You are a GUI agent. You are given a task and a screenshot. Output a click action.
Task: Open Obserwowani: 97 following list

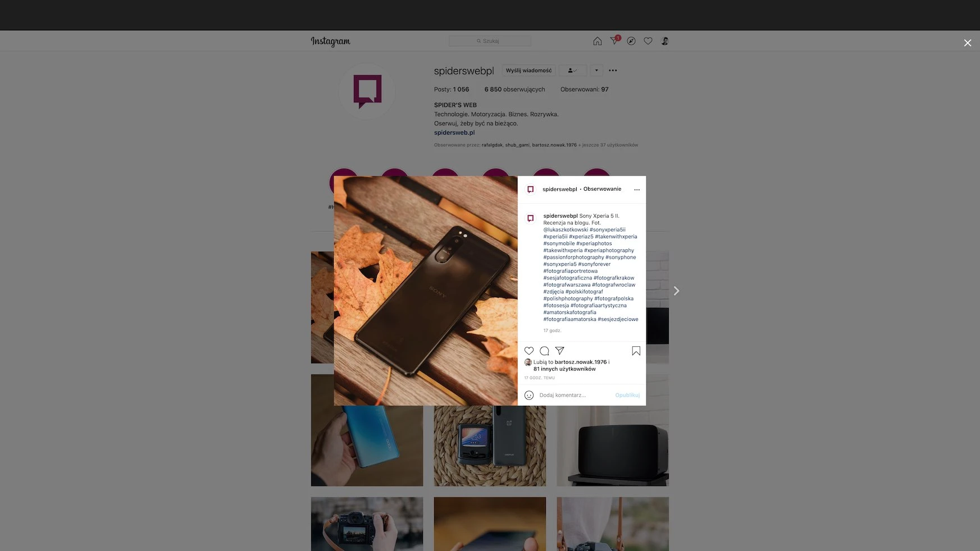point(584,89)
